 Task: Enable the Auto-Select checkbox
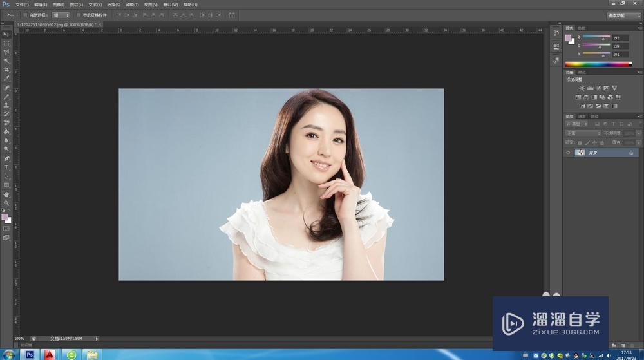[x=25, y=14]
